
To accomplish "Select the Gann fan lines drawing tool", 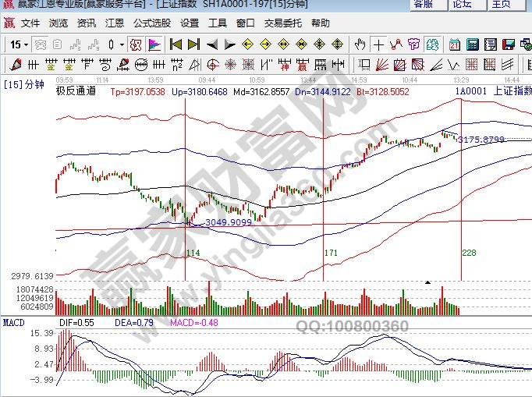I will [382, 64].
